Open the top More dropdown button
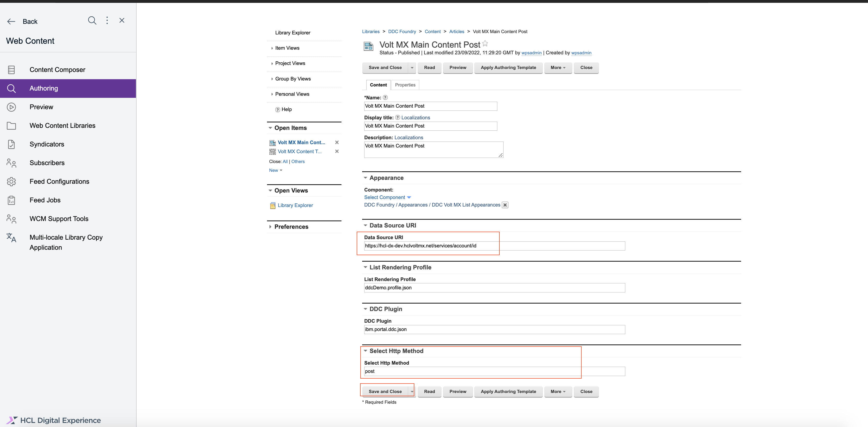This screenshot has width=868, height=427. pyautogui.click(x=558, y=68)
